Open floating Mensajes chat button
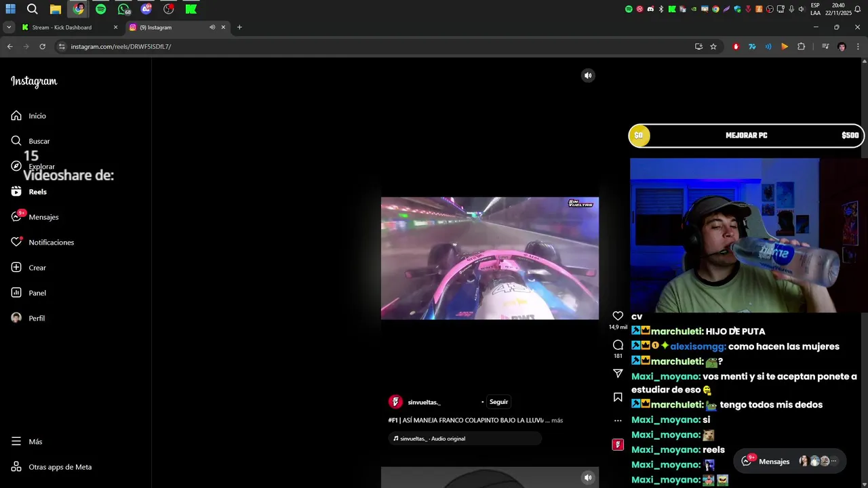 (789, 461)
